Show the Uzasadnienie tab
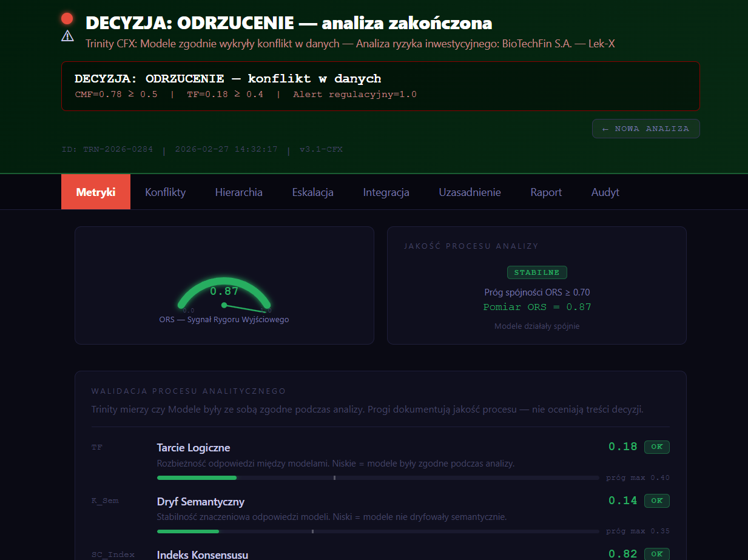Image resolution: width=748 pixels, height=560 pixels. pos(470,192)
